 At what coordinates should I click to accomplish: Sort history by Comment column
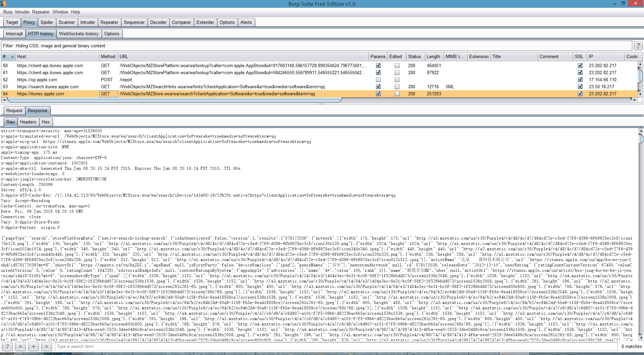pyautogui.click(x=555, y=57)
